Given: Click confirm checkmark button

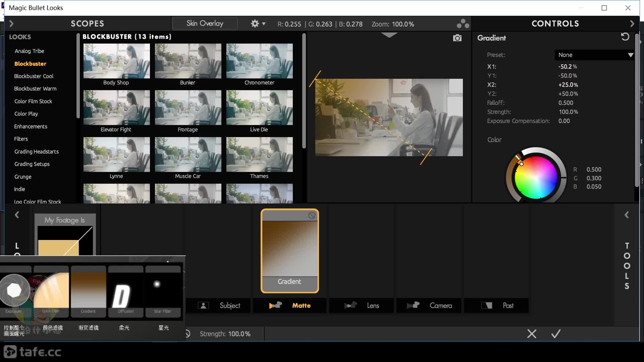Looking at the screenshot, I should pos(556,334).
